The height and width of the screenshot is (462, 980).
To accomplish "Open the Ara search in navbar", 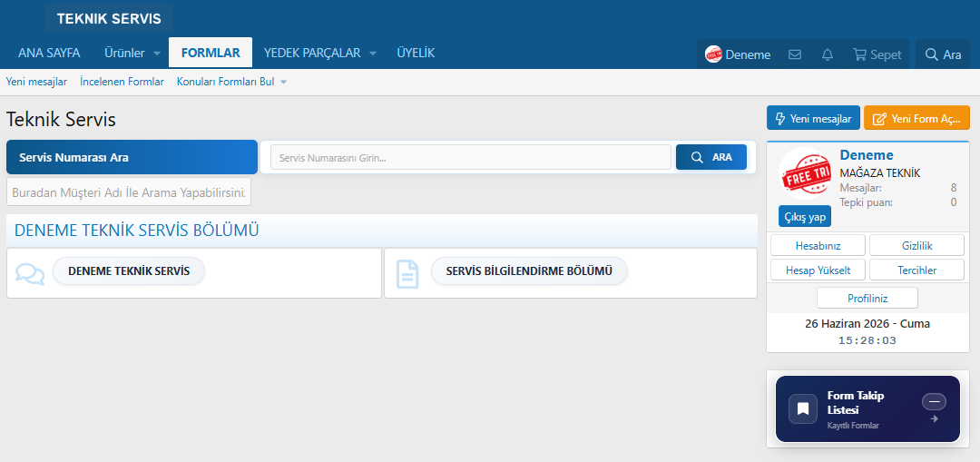I will click(943, 54).
